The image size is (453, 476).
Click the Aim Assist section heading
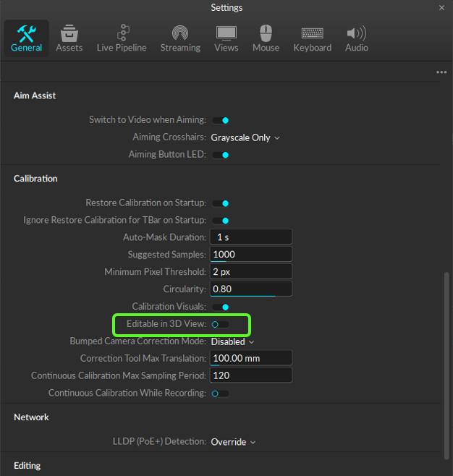click(x=35, y=95)
